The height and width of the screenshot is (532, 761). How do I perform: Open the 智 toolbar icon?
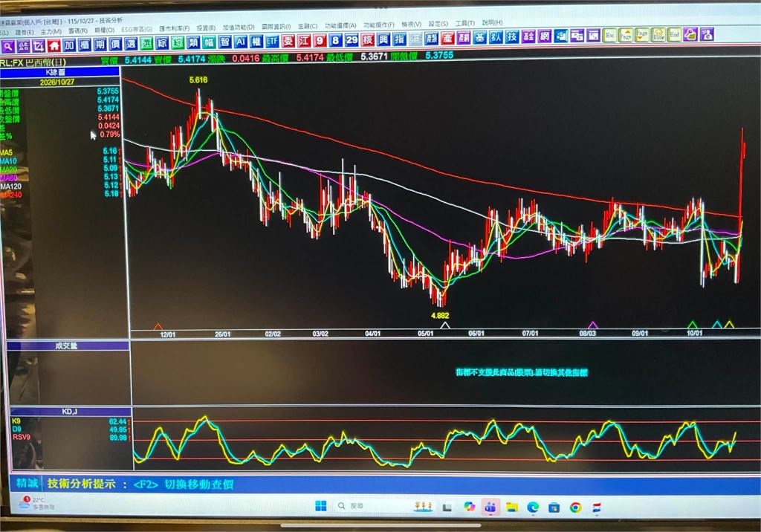(224, 42)
